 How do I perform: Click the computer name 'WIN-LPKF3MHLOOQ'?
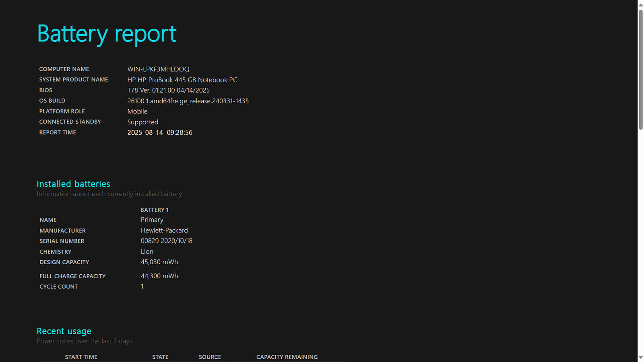[158, 69]
